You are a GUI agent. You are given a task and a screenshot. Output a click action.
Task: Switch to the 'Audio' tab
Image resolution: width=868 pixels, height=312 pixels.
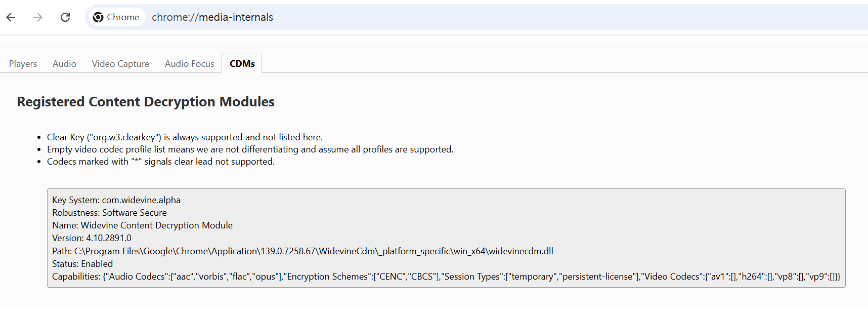[x=64, y=63]
